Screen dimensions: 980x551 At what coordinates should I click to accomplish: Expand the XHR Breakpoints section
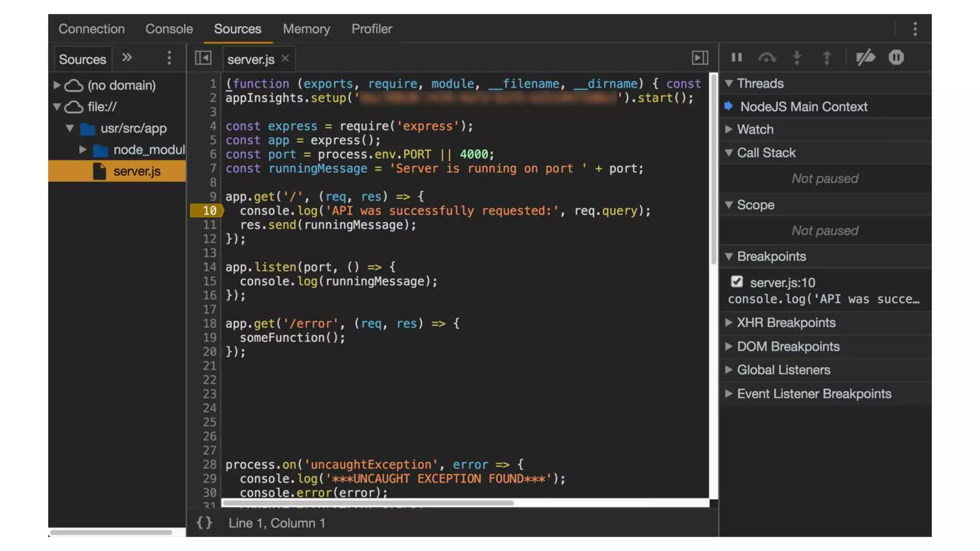pyautogui.click(x=785, y=322)
